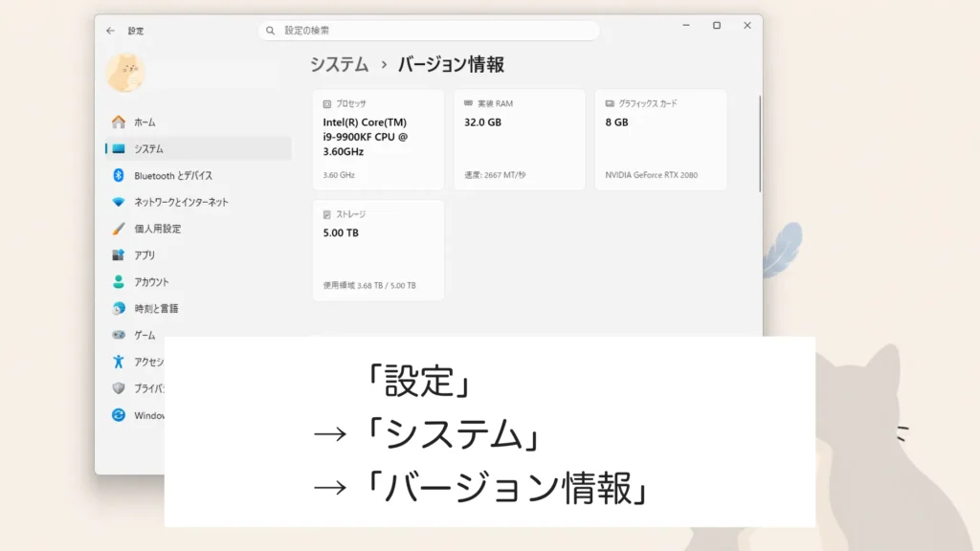Select the 8 GB graphics value
Image resolution: width=980 pixels, height=551 pixels.
[617, 122]
